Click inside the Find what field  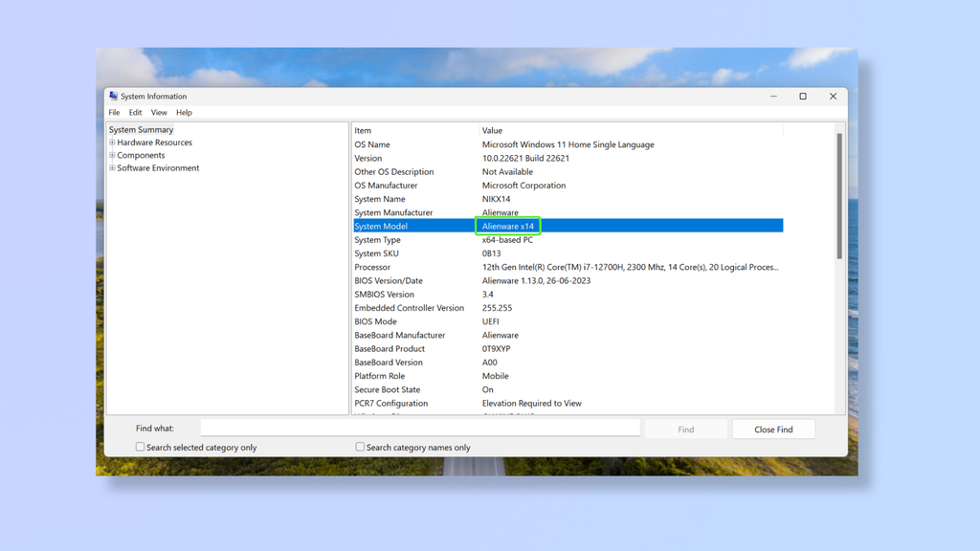point(421,427)
